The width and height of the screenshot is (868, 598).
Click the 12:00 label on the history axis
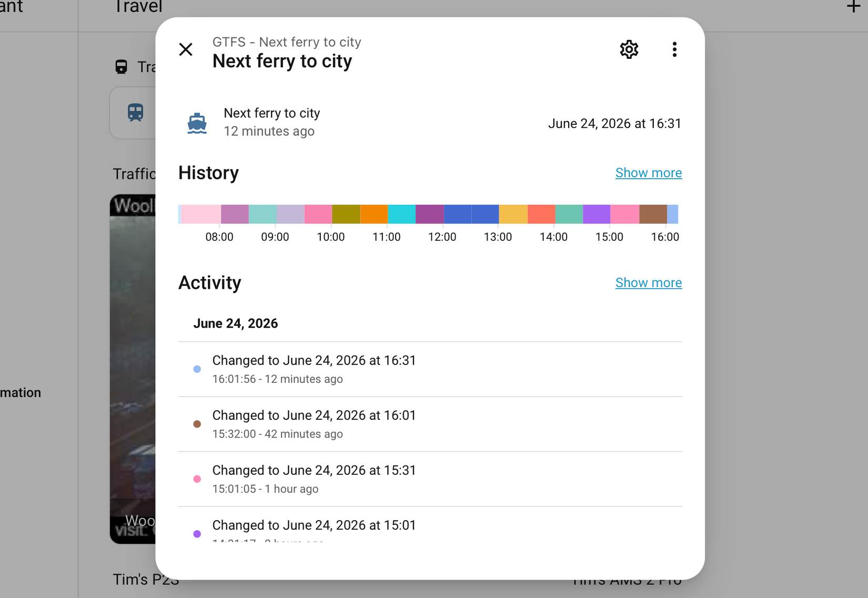click(442, 237)
